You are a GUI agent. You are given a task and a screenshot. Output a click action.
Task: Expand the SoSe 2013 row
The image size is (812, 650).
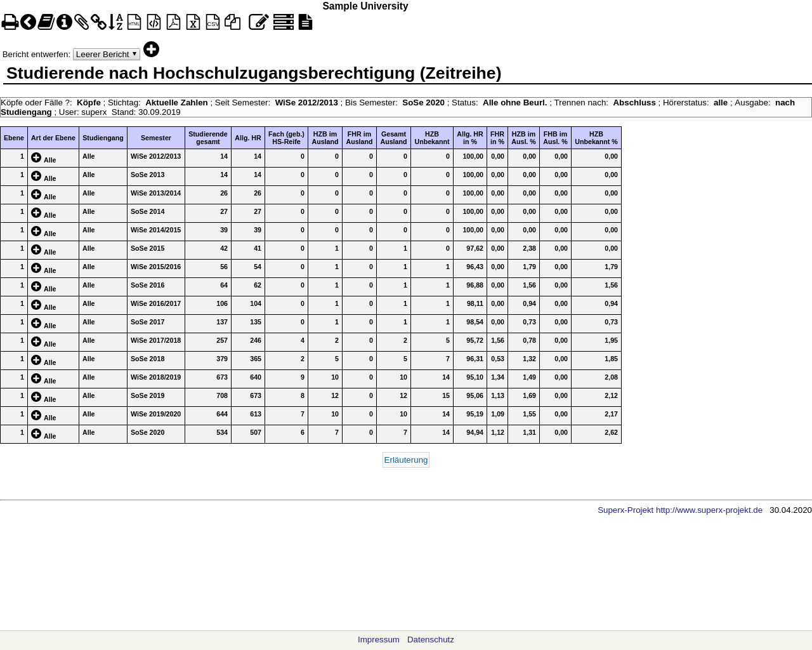pyautogui.click(x=36, y=176)
